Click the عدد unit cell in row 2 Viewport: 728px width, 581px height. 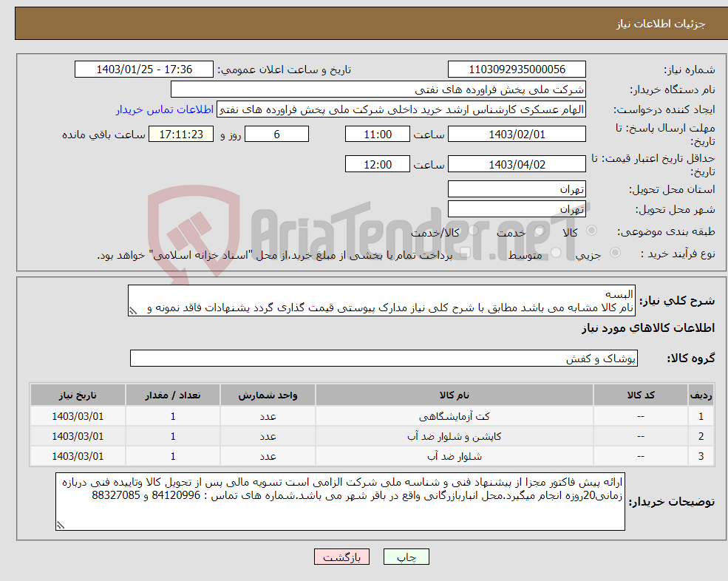click(268, 437)
